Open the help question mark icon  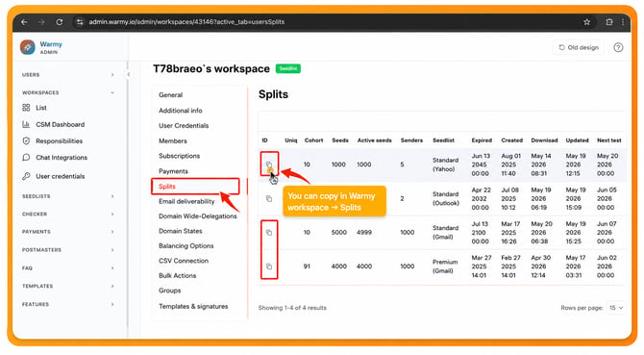coord(618,48)
